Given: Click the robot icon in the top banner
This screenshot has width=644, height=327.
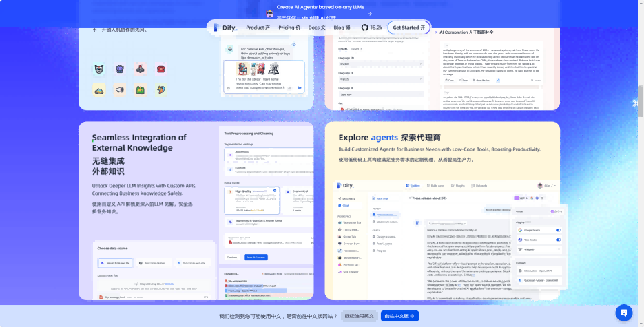Looking at the screenshot, I should [269, 13].
